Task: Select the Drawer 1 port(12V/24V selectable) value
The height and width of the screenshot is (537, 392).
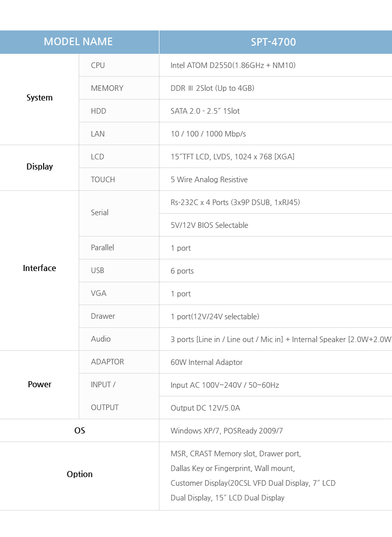Action: pyautogui.click(x=215, y=317)
